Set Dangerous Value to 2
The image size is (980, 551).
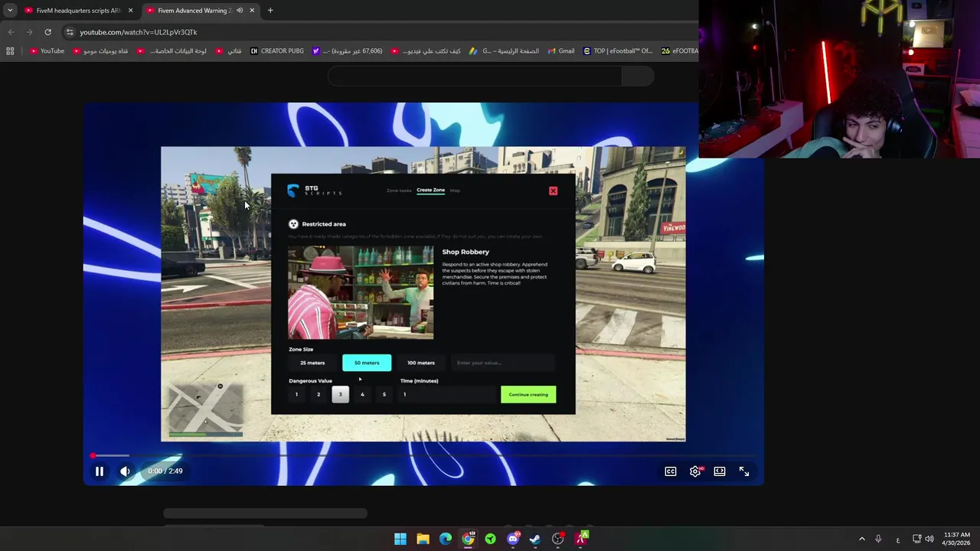[x=318, y=394]
